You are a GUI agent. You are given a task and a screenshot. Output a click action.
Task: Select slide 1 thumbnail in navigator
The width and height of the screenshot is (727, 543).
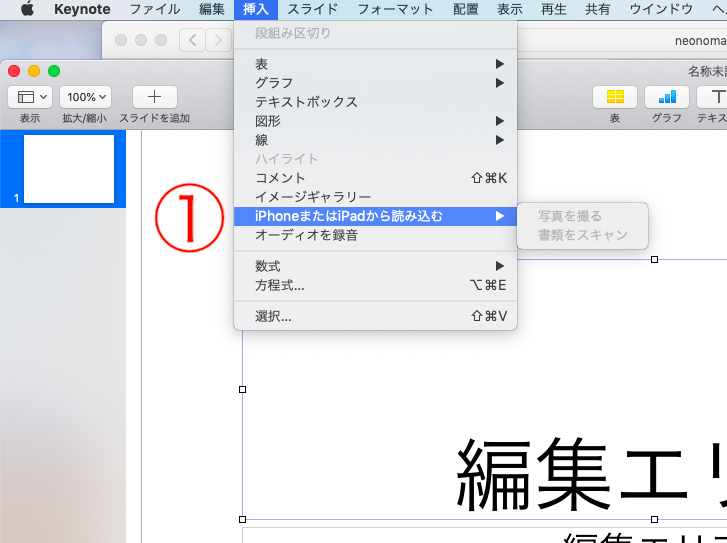coord(69,169)
